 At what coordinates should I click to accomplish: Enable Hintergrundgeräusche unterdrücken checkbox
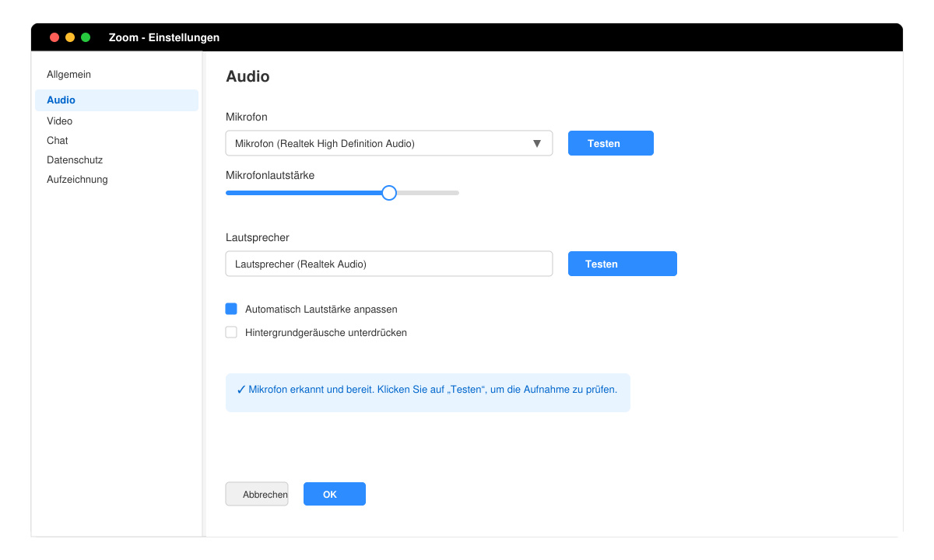point(231,332)
